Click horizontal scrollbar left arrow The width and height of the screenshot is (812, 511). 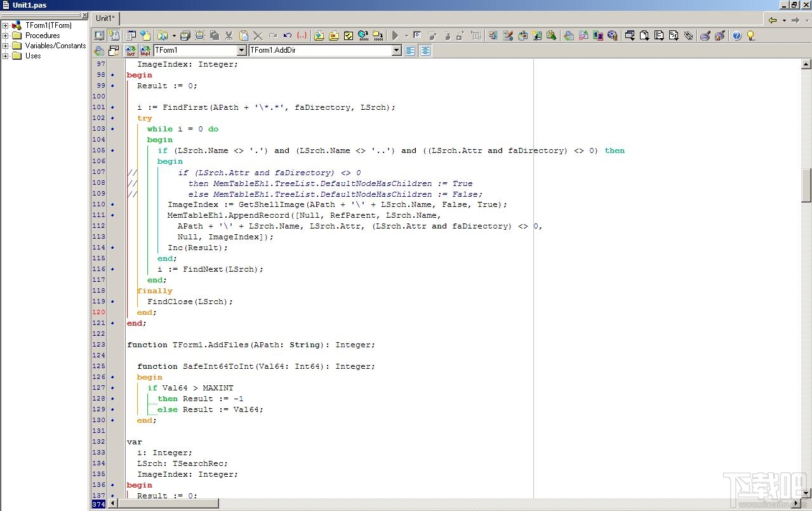pyautogui.click(x=113, y=503)
